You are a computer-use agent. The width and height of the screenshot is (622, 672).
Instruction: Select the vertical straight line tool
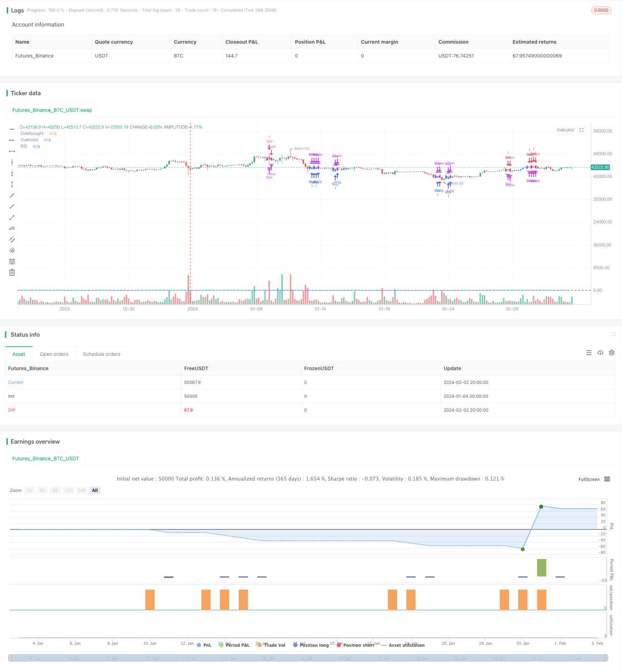coord(12,162)
